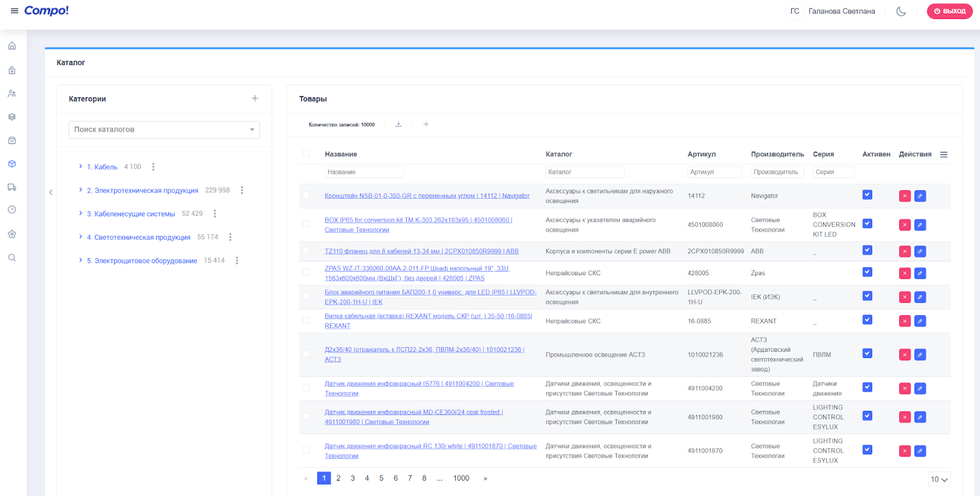Click the Compo! logo
The image size is (980, 496).
point(47,10)
